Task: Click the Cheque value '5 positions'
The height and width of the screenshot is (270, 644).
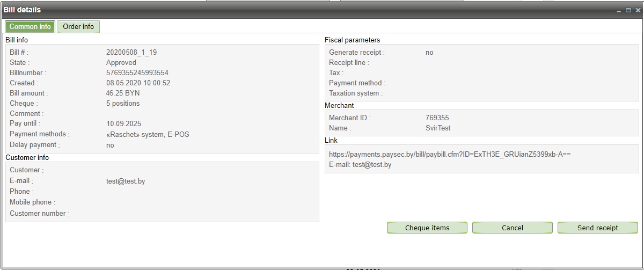Action: coord(123,104)
